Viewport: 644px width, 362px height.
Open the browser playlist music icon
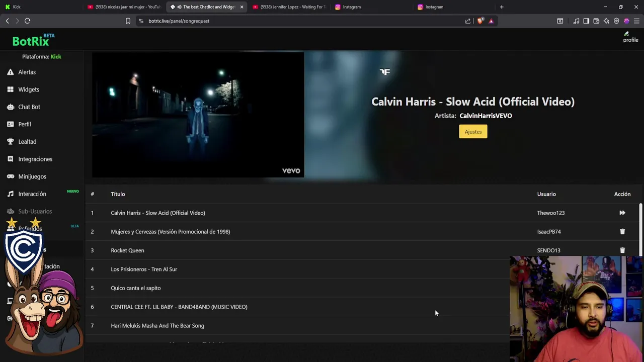click(x=576, y=21)
